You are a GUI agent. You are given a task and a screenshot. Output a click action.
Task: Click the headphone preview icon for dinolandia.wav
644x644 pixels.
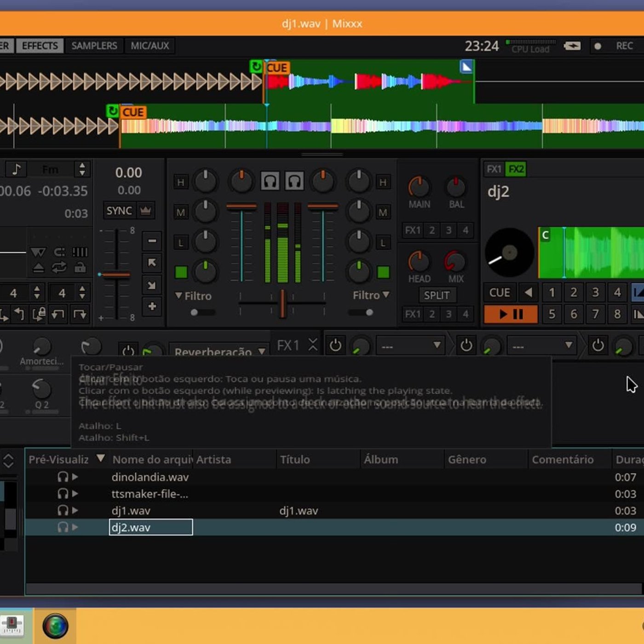(63, 477)
